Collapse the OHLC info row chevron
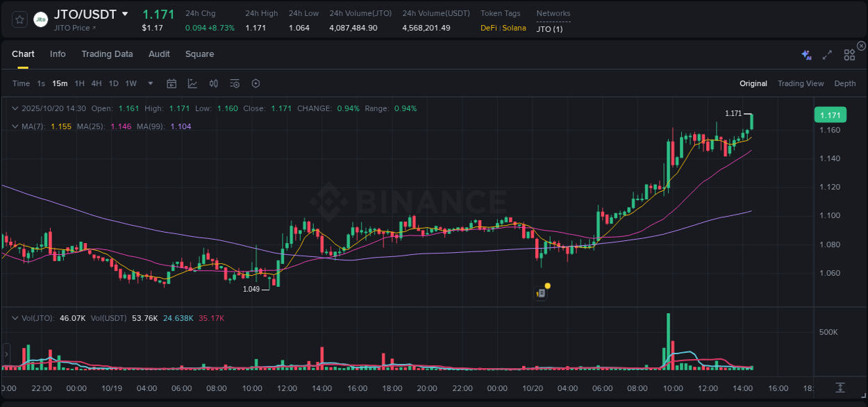Image resolution: width=868 pixels, height=407 pixels. point(15,108)
